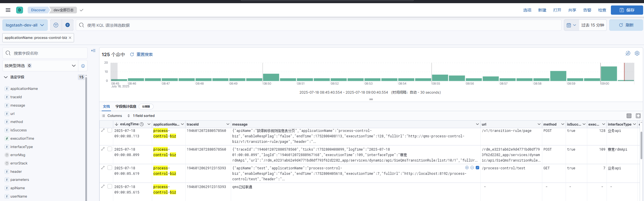The image size is (644, 201).
Task: Click the blue Save button
Action: pyautogui.click(x=627, y=10)
